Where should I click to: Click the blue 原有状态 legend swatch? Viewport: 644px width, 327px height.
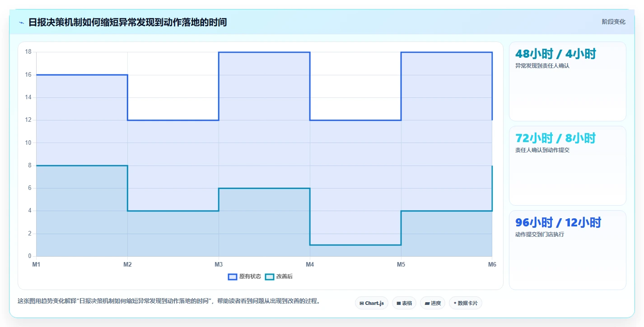(x=233, y=276)
